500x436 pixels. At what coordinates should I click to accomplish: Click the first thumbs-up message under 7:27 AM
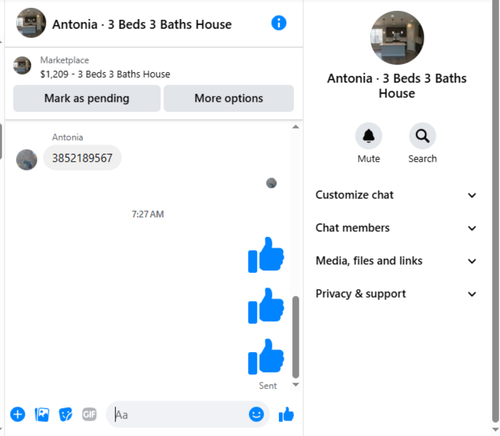(266, 255)
